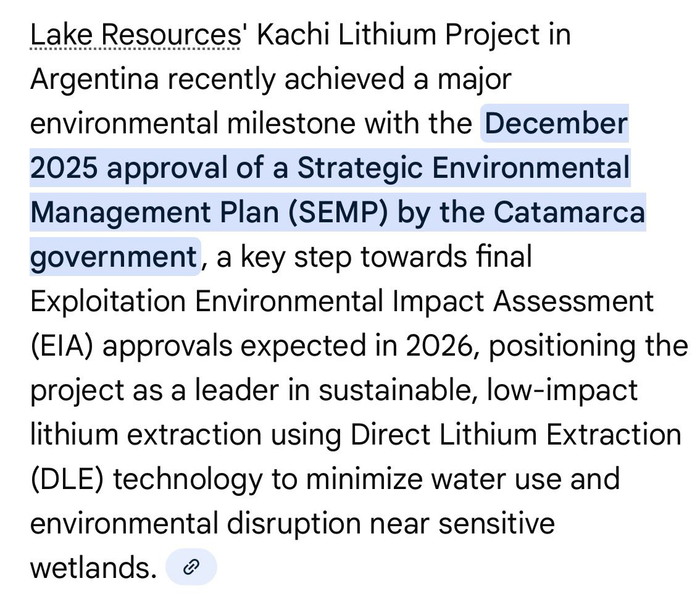The image size is (700, 594).
Task: Select highlighted phrase Strategic Environmental
Action: coord(464,168)
